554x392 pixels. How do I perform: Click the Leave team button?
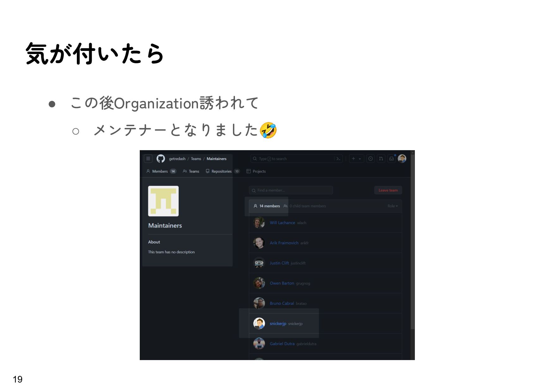[388, 190]
